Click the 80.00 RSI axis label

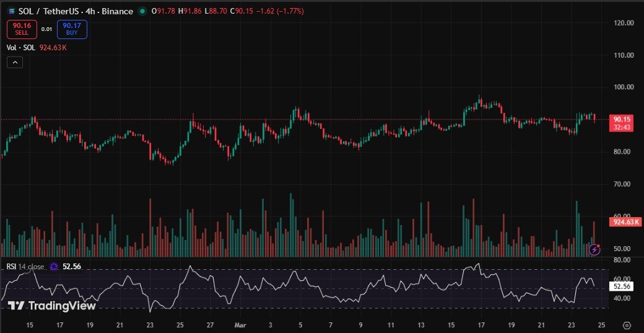tap(623, 260)
